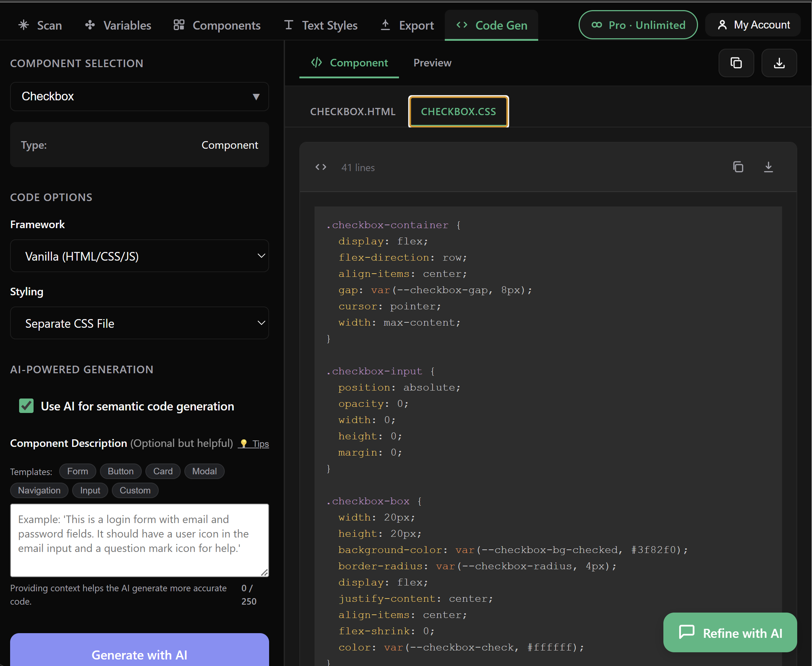Open the Scan tab
The width and height of the screenshot is (812, 666).
pyautogui.click(x=40, y=25)
